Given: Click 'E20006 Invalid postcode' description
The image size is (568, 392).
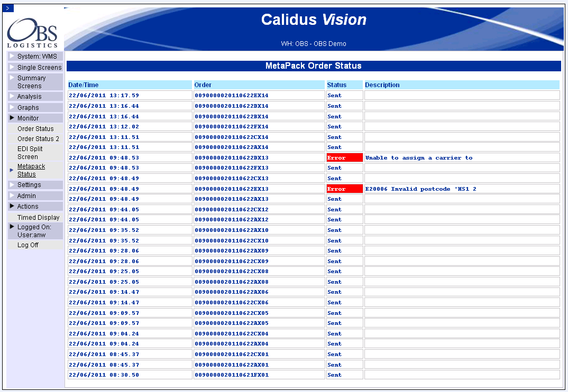Looking at the screenshot, I should (x=420, y=189).
